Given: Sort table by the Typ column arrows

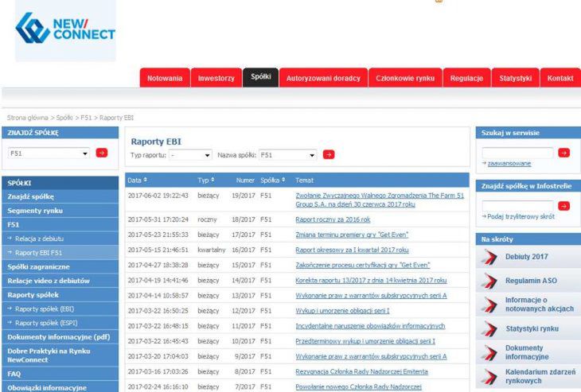Looking at the screenshot, I should point(213,180).
